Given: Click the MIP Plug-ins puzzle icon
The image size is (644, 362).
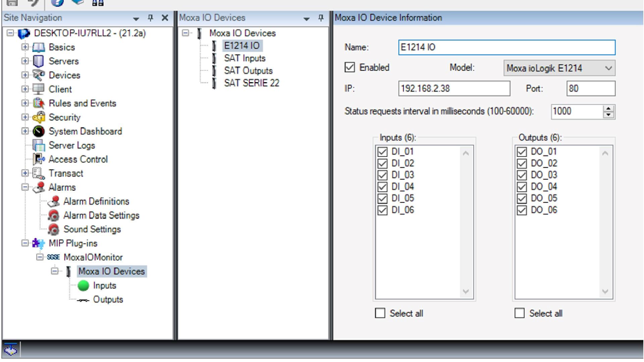Looking at the screenshot, I should 39,243.
